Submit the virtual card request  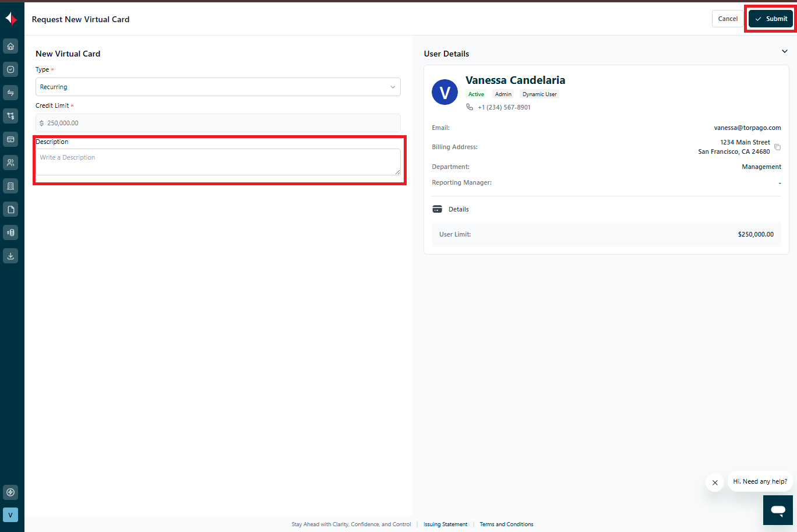771,19
